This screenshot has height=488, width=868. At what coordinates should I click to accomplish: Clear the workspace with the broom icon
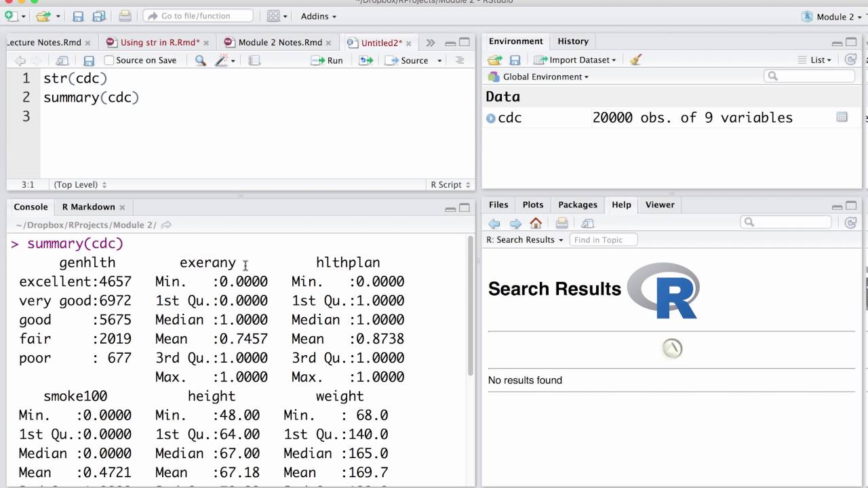(635, 60)
